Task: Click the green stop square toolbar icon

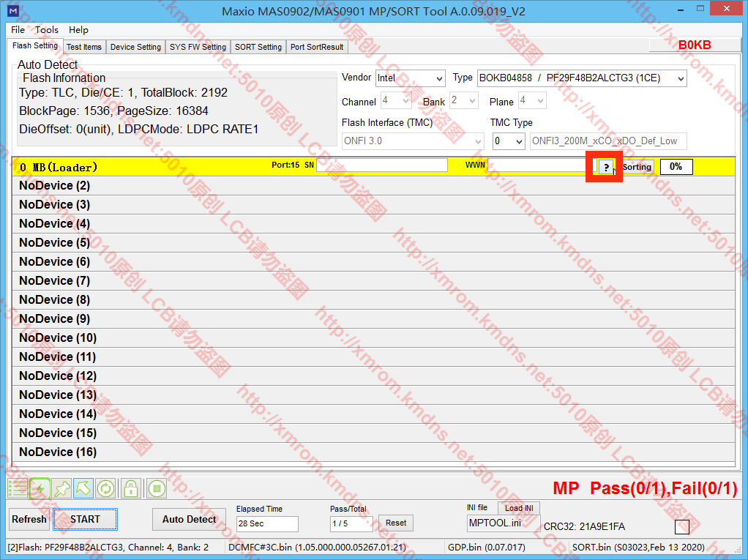Action: pos(156,488)
